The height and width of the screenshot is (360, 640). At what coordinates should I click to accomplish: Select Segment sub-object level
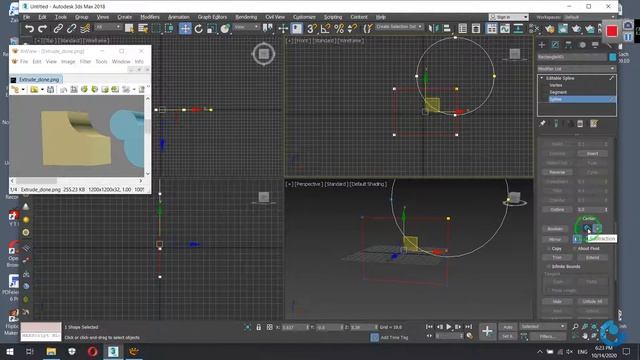(x=558, y=92)
